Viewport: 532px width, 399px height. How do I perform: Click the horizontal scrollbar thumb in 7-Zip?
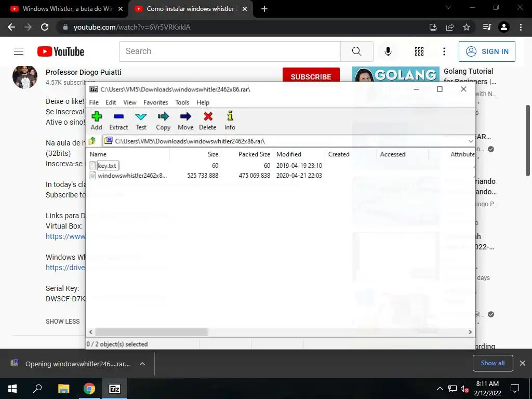pyautogui.click(x=151, y=332)
